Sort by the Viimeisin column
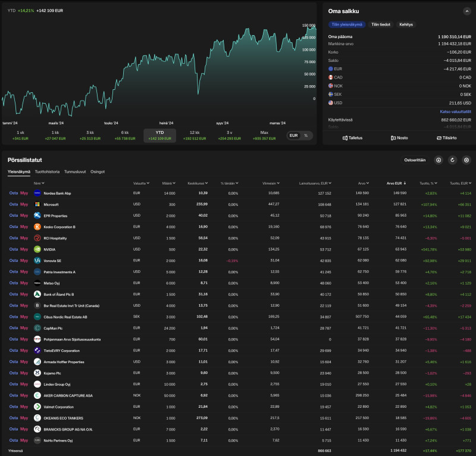476x456 pixels. point(271,183)
